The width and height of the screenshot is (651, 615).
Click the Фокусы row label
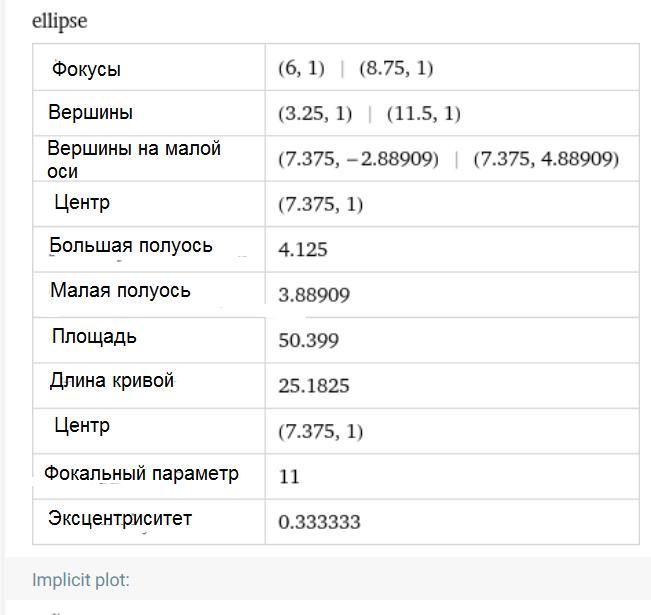click(86, 69)
